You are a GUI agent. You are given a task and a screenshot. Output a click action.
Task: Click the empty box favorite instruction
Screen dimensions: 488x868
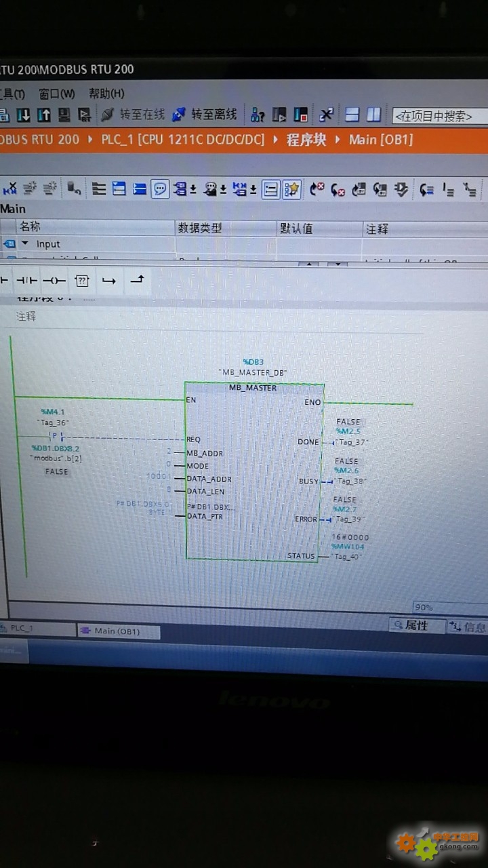point(82,280)
